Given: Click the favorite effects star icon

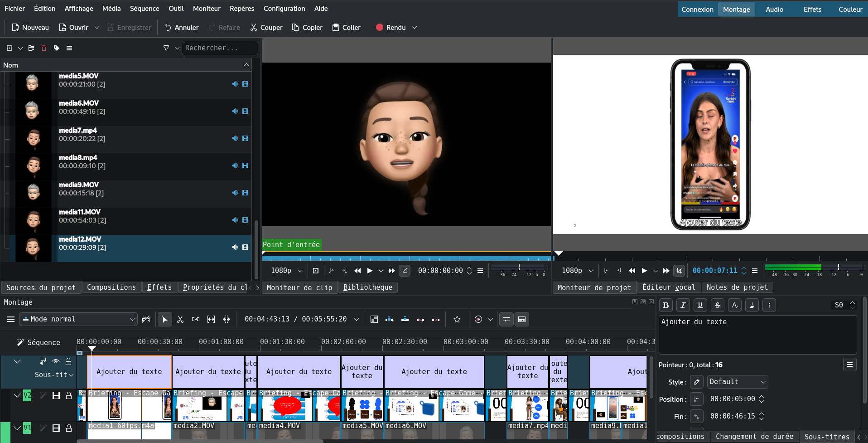Looking at the screenshot, I should [x=457, y=319].
